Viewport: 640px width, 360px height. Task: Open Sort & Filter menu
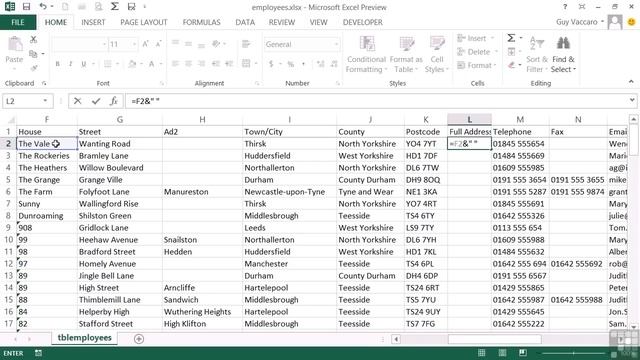(537, 54)
